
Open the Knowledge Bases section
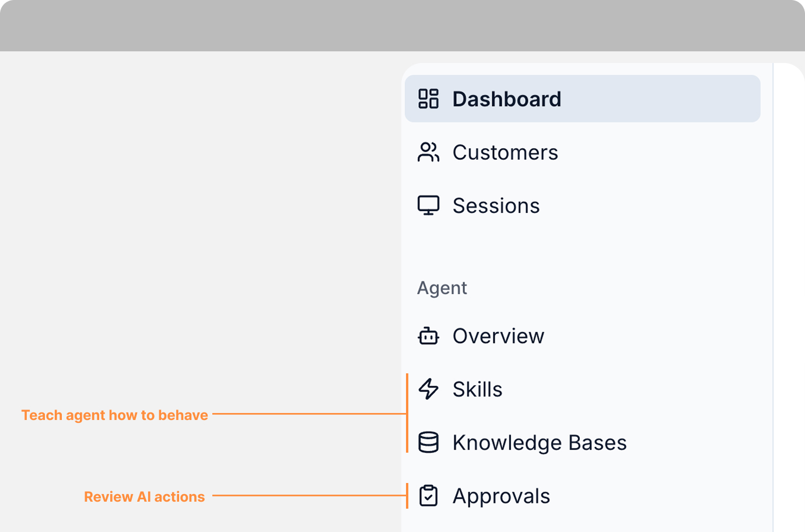click(539, 442)
